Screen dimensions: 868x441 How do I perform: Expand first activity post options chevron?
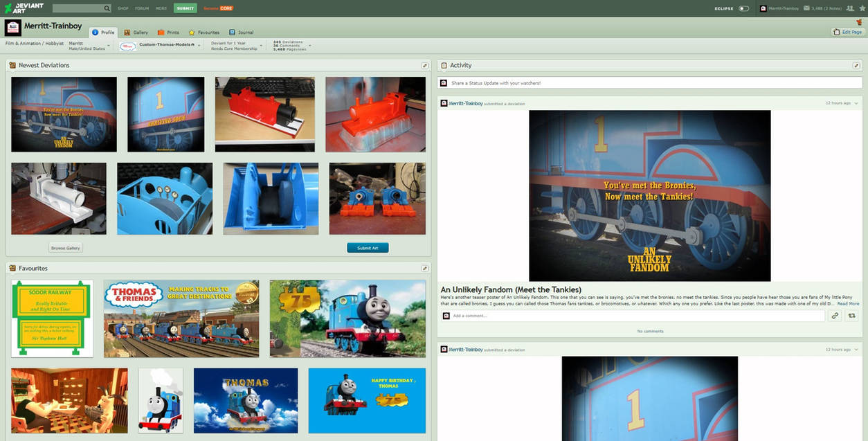(x=856, y=103)
